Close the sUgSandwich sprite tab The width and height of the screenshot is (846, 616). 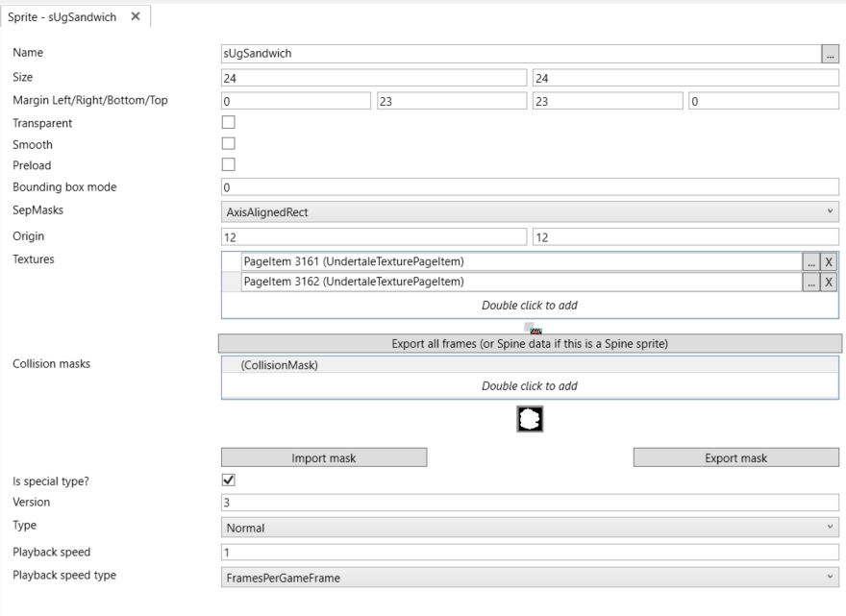click(136, 16)
